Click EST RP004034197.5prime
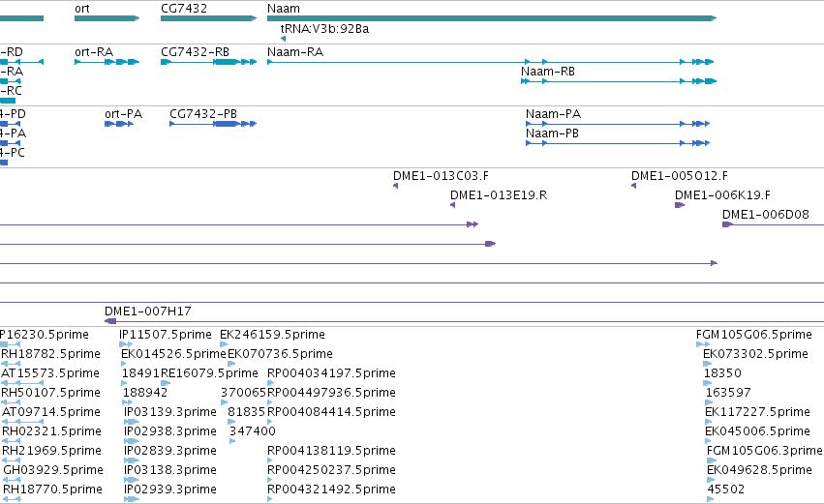 click(x=331, y=373)
